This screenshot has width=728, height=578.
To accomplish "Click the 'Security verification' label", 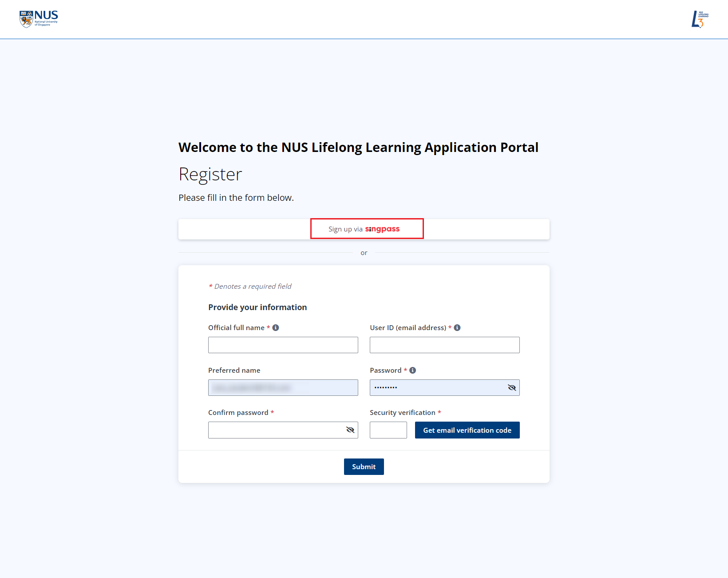I will (403, 413).
